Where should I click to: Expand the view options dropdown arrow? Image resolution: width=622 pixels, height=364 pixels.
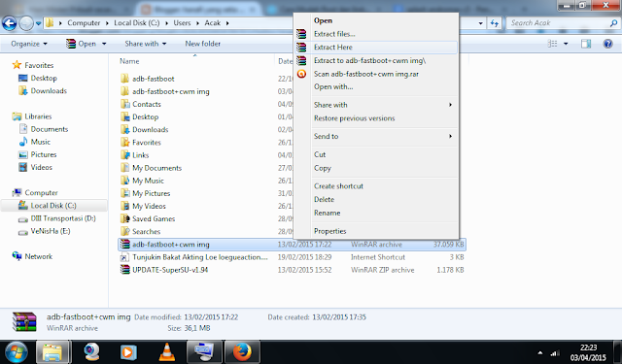(566, 44)
